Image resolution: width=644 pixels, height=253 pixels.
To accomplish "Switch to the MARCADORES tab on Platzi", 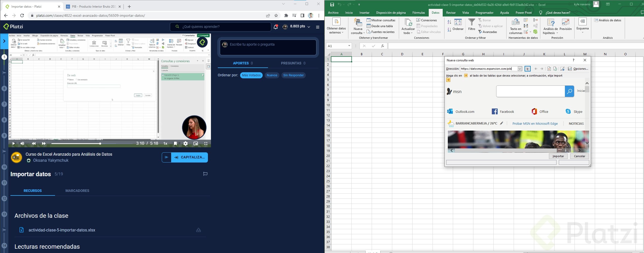I will pos(77,191).
